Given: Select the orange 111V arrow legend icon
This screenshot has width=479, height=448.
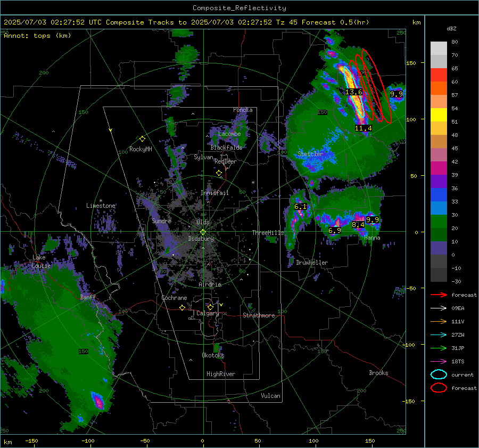Looking at the screenshot, I should coord(439,321).
